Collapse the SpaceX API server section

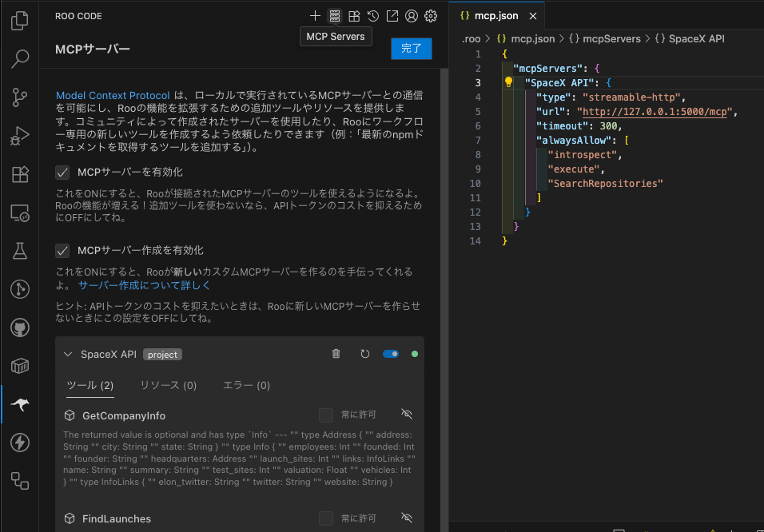[x=68, y=354]
